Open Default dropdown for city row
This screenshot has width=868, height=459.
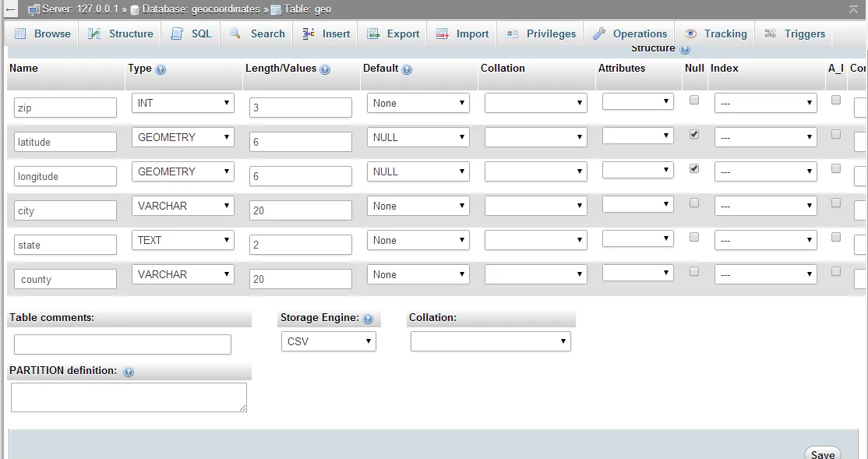[418, 206]
